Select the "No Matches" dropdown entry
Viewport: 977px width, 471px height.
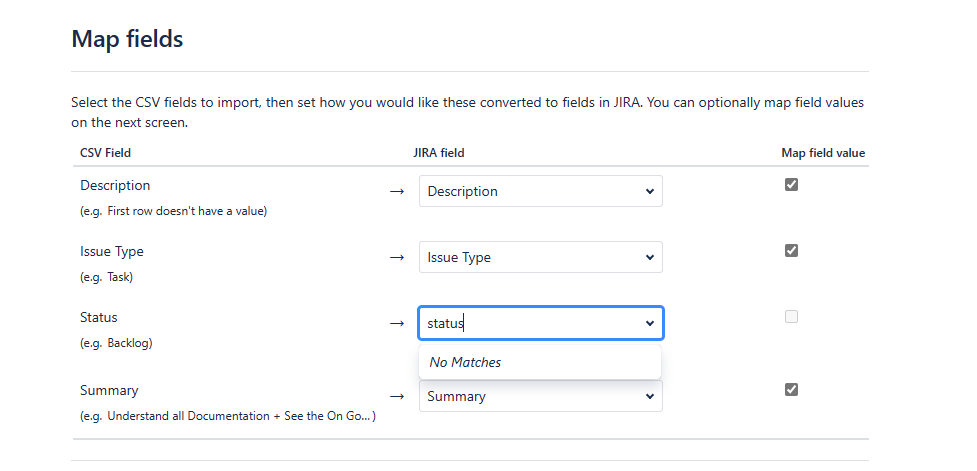pyautogui.click(x=465, y=362)
